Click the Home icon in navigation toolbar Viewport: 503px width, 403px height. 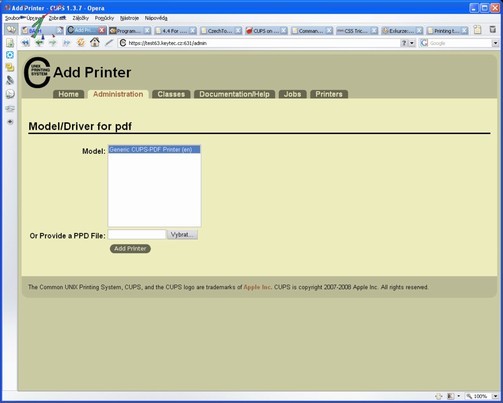pyautogui.click(x=95, y=42)
